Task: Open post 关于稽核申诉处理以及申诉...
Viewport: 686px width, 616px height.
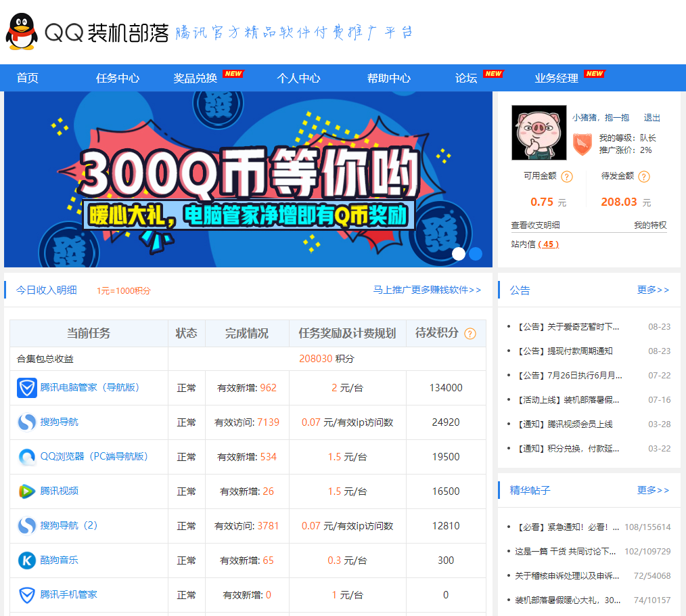Action: tap(567, 575)
